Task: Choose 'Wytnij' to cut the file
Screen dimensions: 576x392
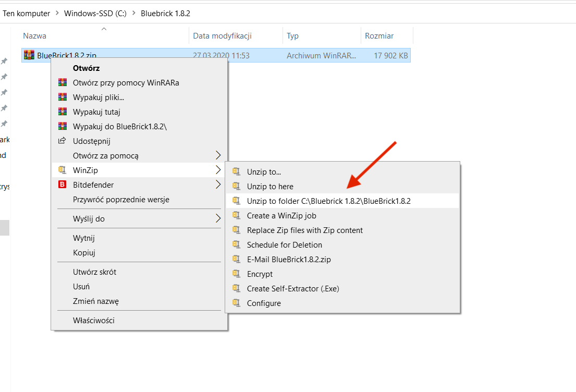Action: [139, 238]
